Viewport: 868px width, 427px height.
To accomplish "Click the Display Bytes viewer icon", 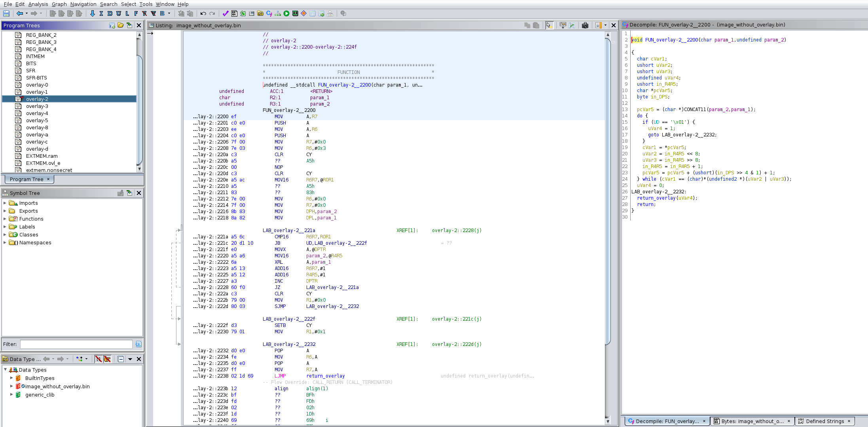I will pos(234,13).
